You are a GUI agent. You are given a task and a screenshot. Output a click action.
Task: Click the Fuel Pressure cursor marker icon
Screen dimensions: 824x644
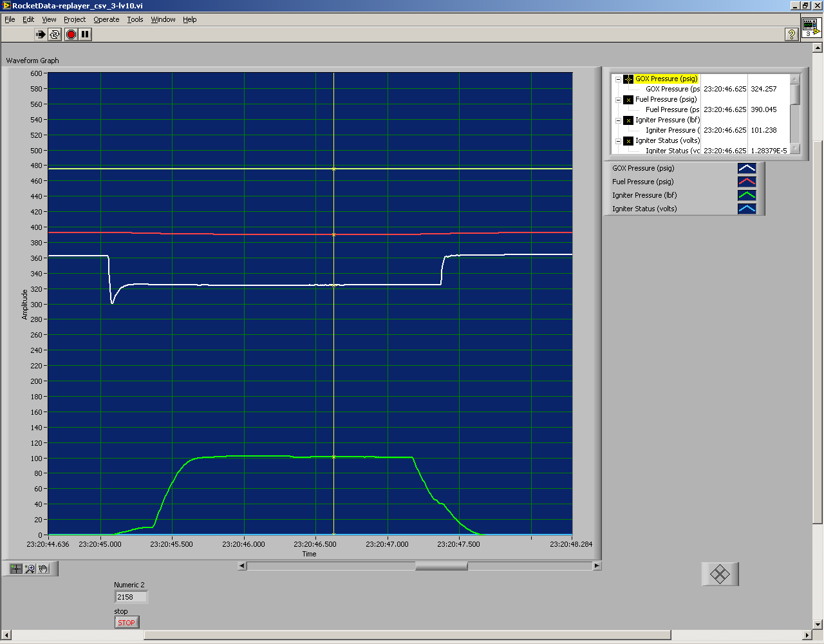tap(628, 100)
